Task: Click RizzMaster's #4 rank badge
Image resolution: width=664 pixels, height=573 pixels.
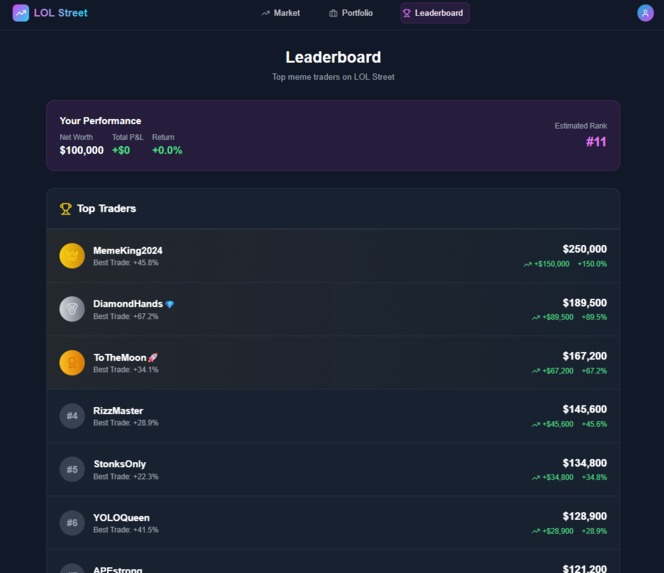Action: point(72,416)
